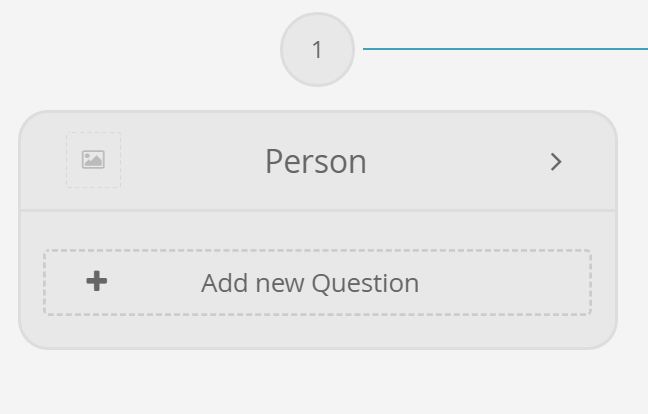The width and height of the screenshot is (648, 414).
Task: Select the step 1 circle
Action: (317, 50)
